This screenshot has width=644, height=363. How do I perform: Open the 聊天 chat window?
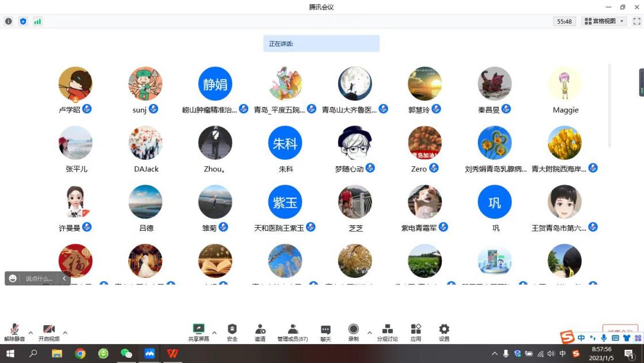coord(325,331)
